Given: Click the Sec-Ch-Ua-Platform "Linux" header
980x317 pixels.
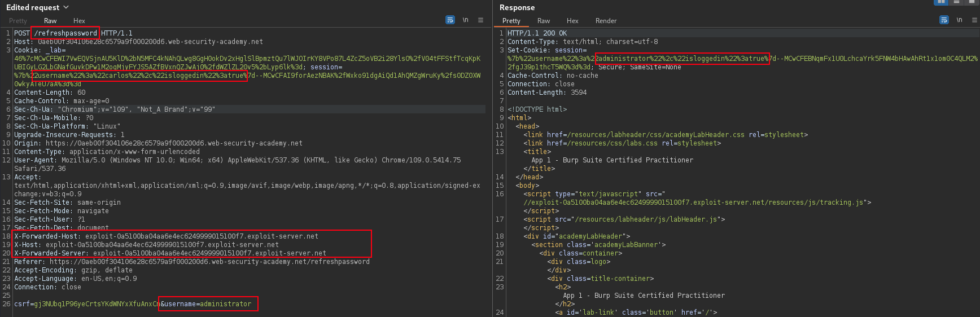Looking at the screenshot, I should [67, 126].
